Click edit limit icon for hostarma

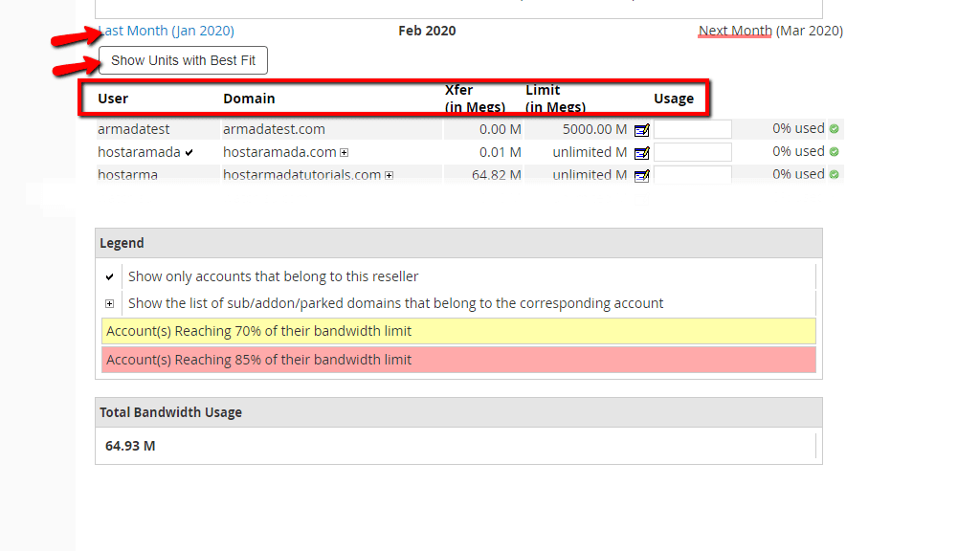tap(641, 175)
